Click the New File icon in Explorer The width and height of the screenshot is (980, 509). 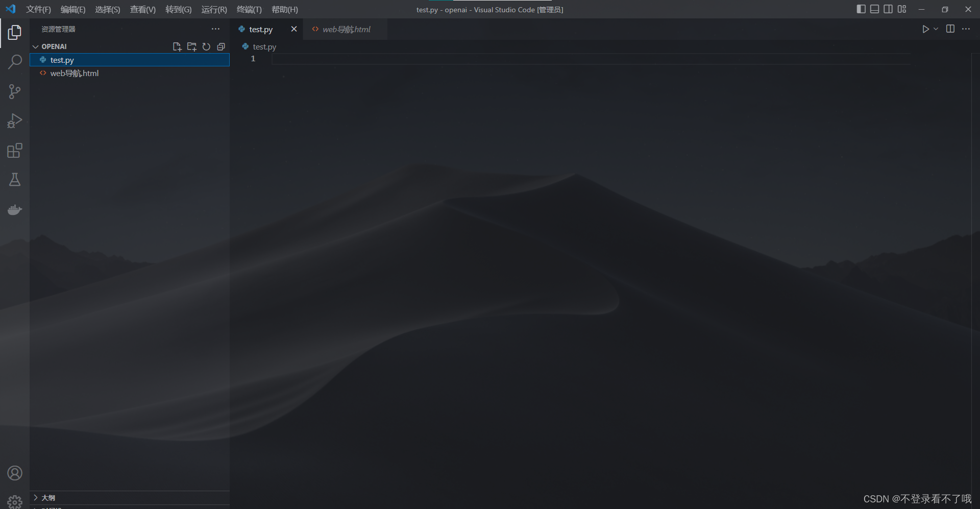(177, 46)
